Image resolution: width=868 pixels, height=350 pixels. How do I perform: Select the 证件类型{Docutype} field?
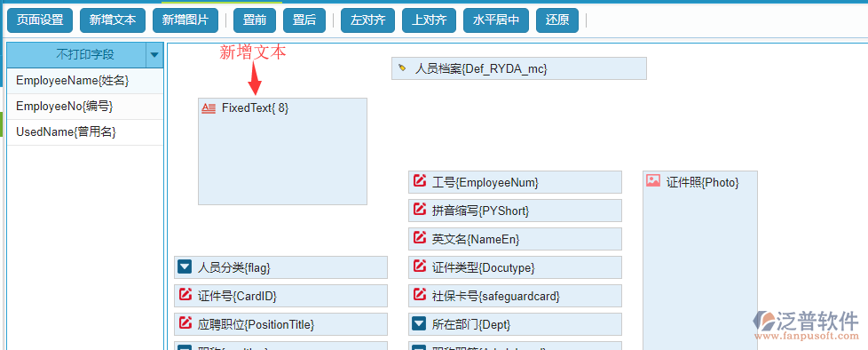[x=516, y=267]
